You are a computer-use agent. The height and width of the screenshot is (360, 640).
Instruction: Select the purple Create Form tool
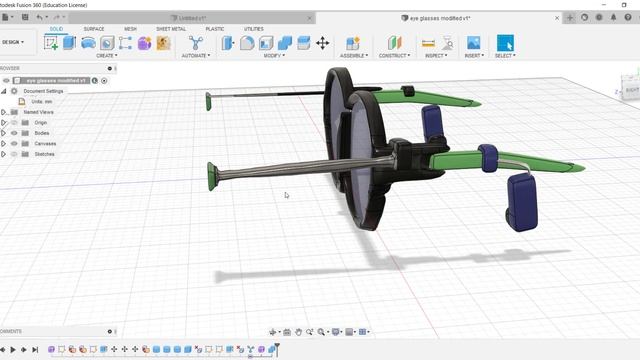point(144,43)
